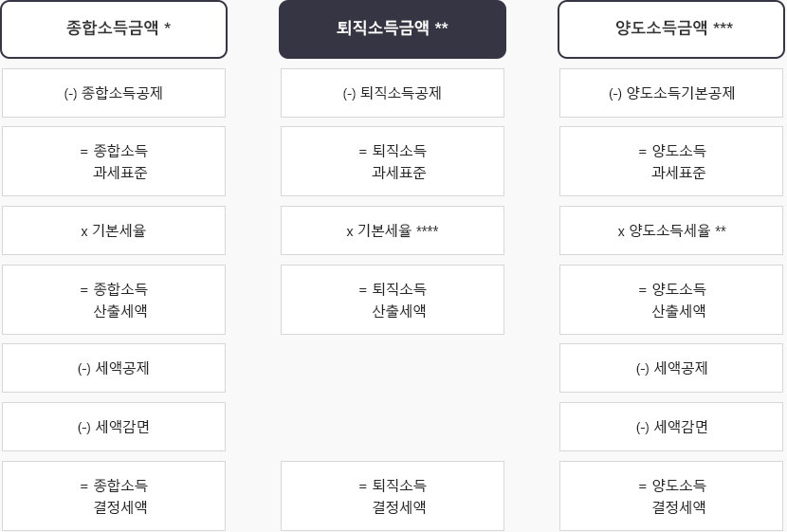The height and width of the screenshot is (532, 787).
Task: Select the 양도소득 산출세액 box
Action: pos(671,300)
